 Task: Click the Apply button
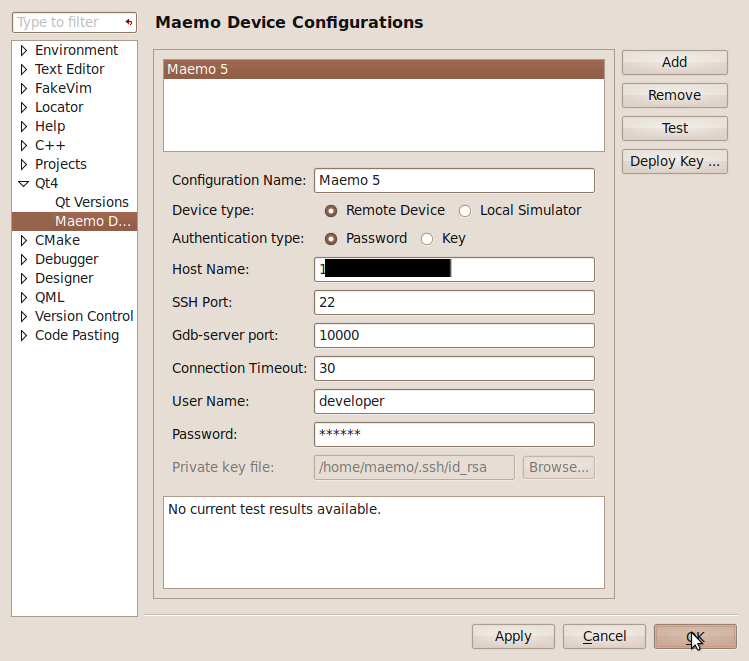click(x=513, y=636)
